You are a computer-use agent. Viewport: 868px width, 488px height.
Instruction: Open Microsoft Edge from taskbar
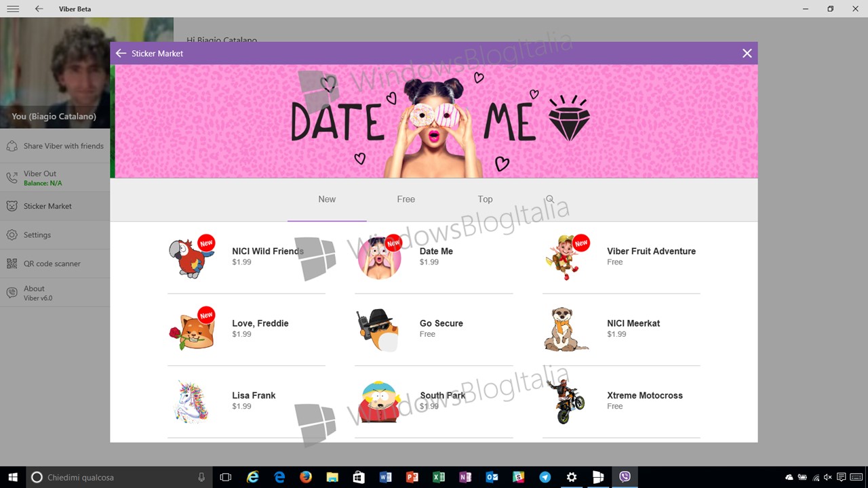pos(279,477)
